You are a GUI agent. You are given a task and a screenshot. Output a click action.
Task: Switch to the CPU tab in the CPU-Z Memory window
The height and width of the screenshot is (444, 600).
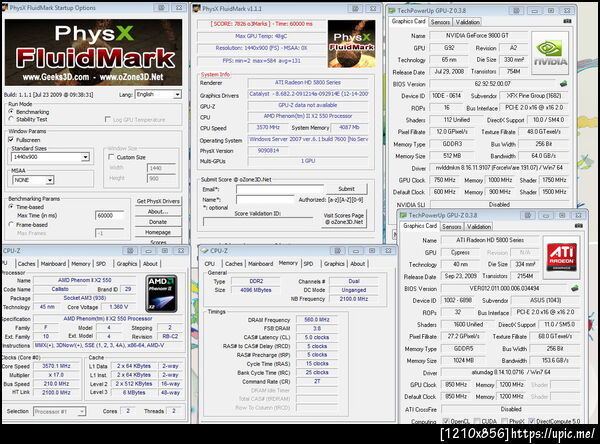pyautogui.click(x=209, y=264)
